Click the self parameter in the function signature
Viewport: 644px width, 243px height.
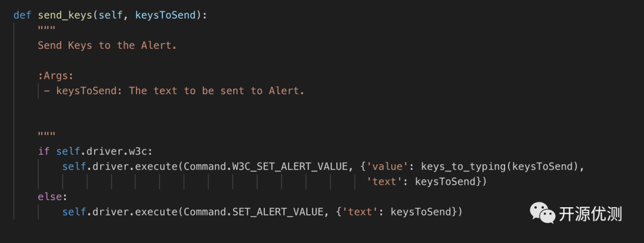[x=111, y=15]
